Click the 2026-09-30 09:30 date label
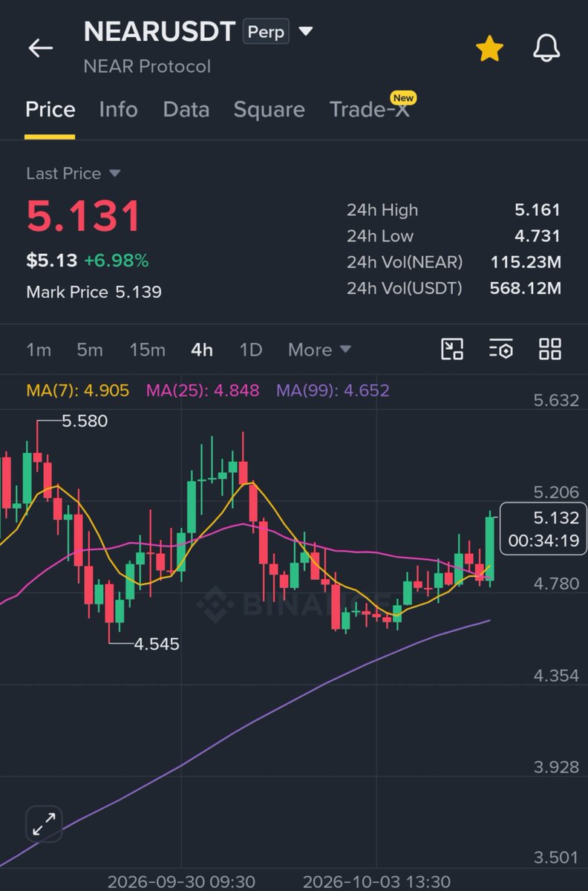Image resolution: width=588 pixels, height=891 pixels. 182,881
